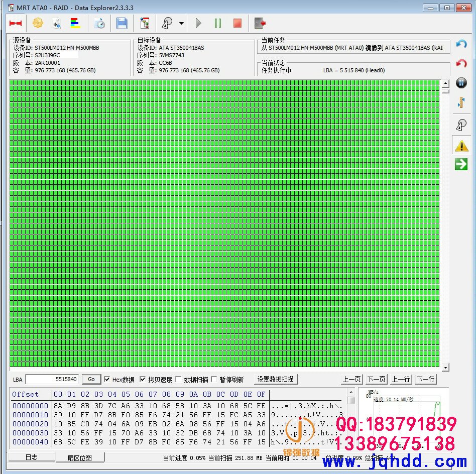Click the 设置数据扫描 button
476x474 pixels.
point(275,379)
